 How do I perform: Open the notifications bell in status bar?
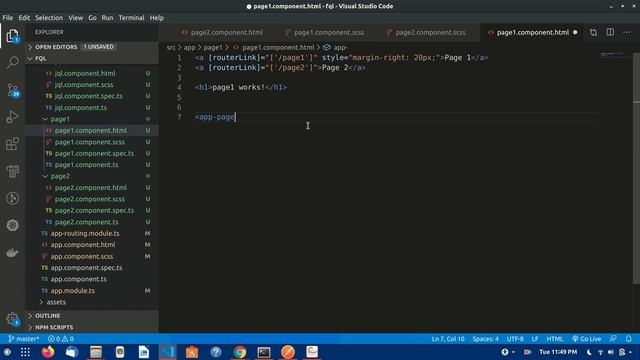point(629,339)
